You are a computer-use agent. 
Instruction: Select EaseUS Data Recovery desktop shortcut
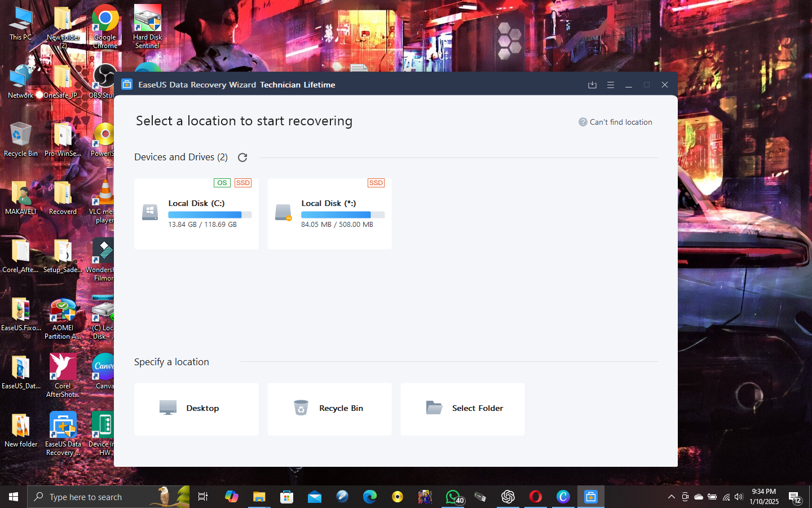click(63, 435)
